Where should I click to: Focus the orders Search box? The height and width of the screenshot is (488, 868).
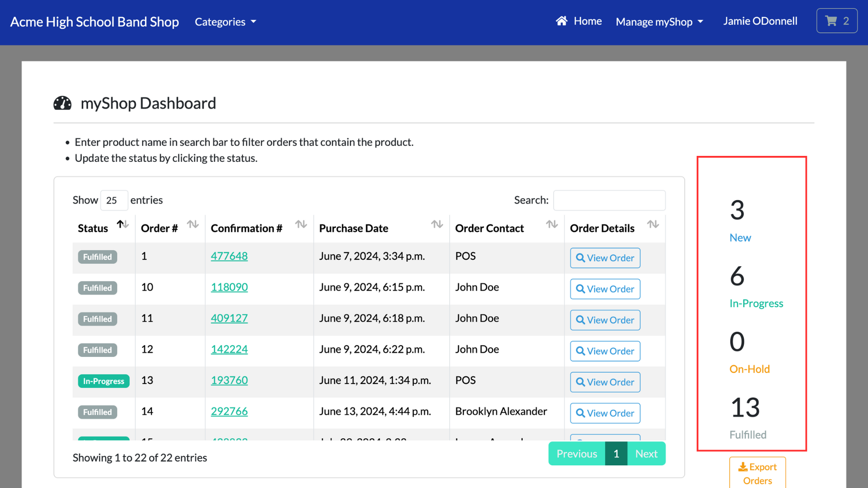609,200
